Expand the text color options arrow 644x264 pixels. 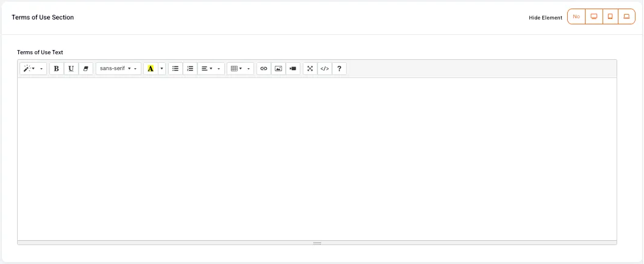tap(162, 69)
